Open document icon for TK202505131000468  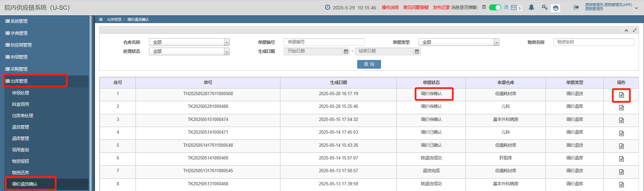[621, 185]
